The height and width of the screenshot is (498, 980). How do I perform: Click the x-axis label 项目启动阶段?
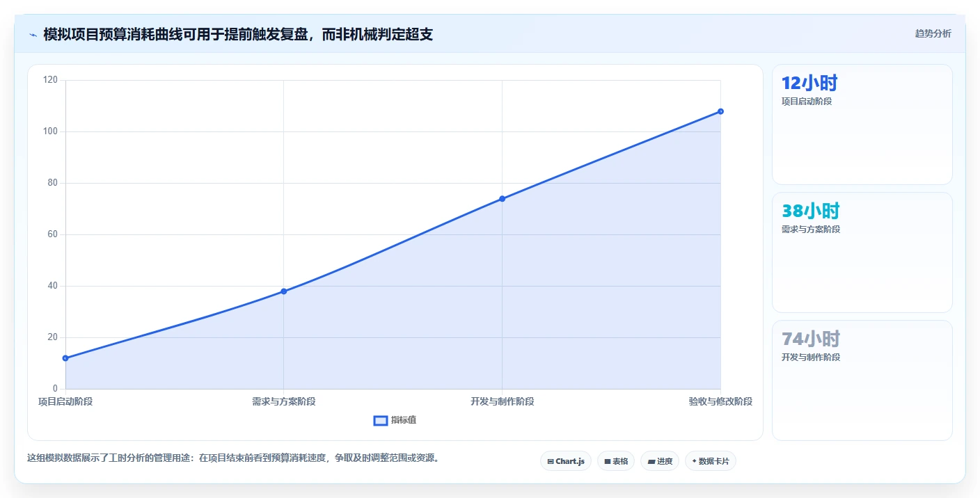(65, 401)
